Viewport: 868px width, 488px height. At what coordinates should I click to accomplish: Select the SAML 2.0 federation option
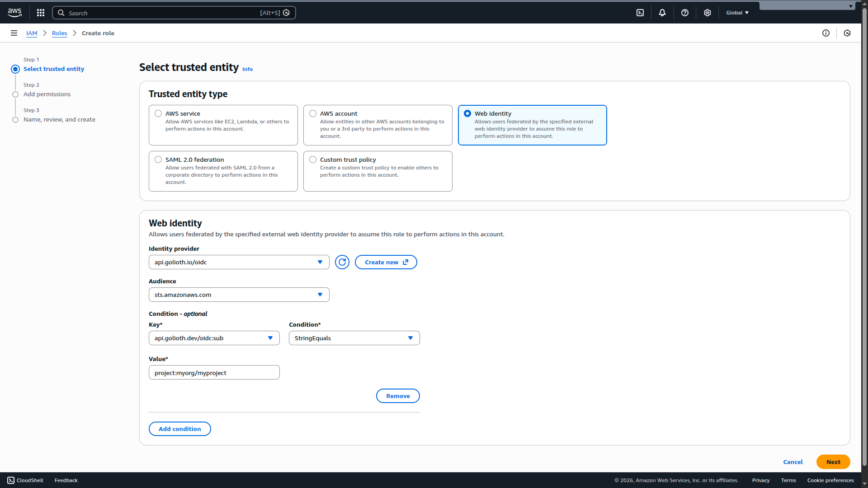point(158,160)
